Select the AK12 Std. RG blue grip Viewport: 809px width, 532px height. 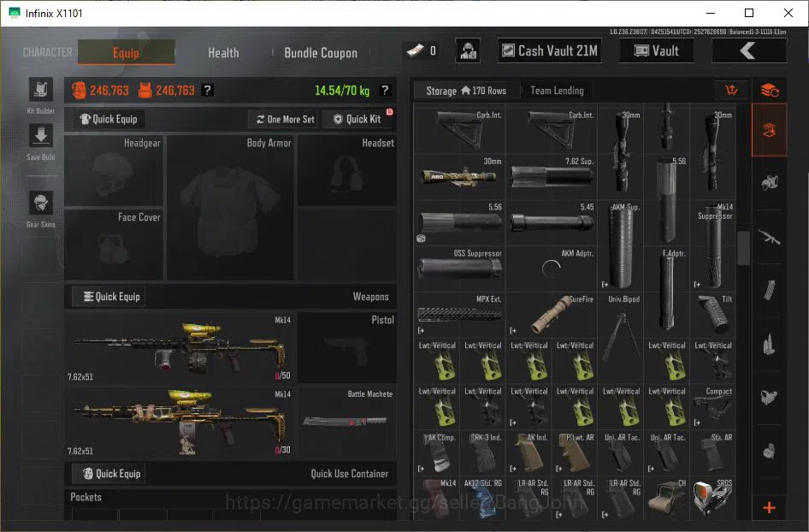[482, 499]
